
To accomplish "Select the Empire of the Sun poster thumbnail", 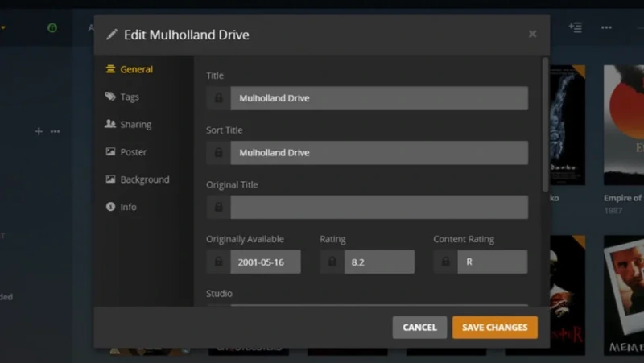I will [x=624, y=125].
